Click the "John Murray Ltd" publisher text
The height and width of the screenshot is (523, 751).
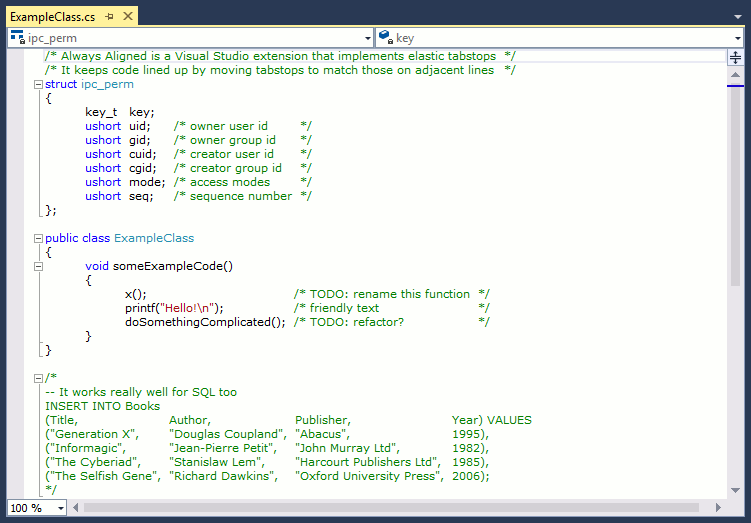345,448
